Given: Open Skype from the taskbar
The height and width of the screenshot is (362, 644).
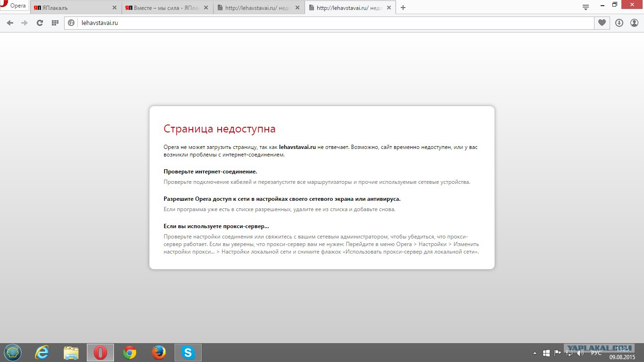Looking at the screenshot, I should 188,353.
